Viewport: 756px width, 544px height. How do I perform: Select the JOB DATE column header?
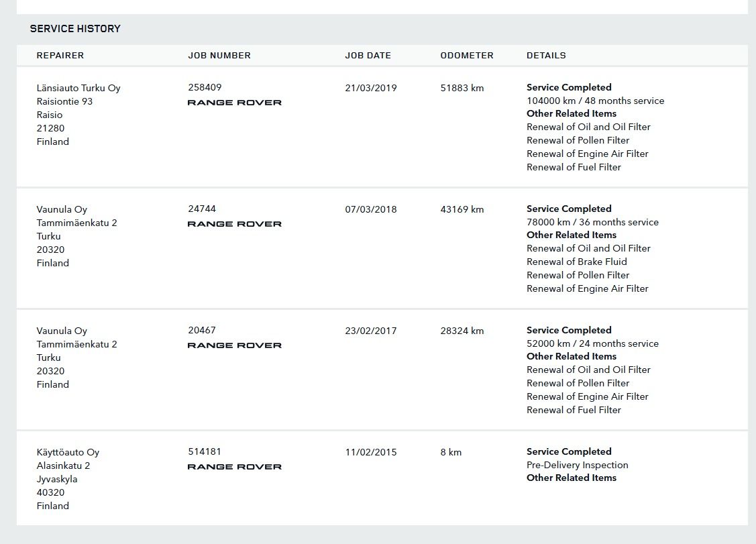pos(368,56)
